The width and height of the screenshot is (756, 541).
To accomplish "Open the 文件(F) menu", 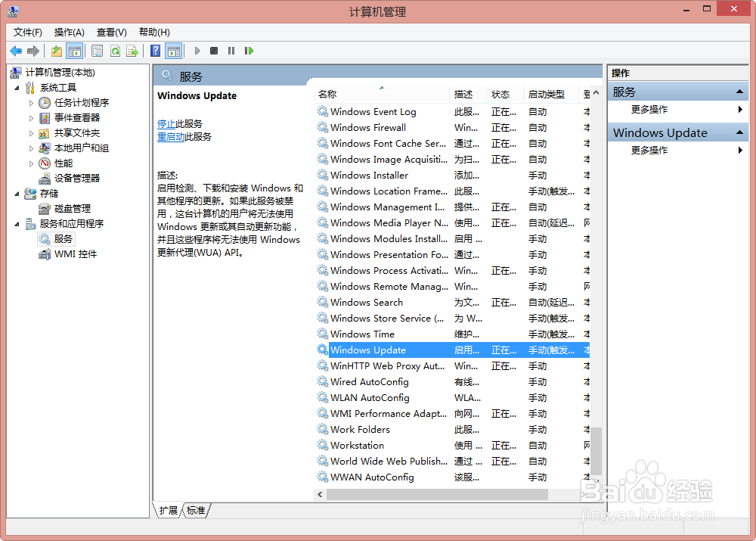I will point(27,33).
